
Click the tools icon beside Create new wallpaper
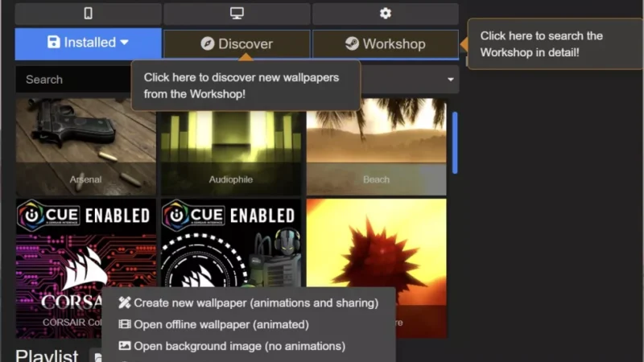[x=124, y=303]
